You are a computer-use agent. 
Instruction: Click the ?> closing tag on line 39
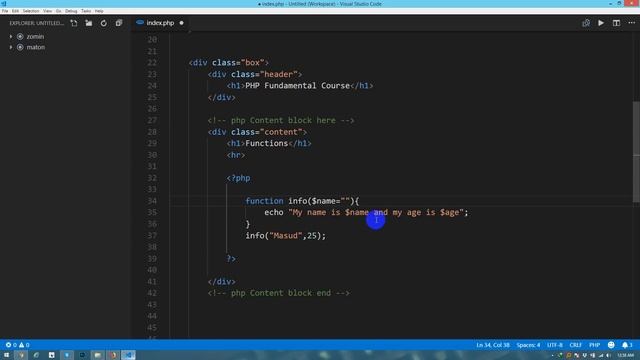coord(231,258)
